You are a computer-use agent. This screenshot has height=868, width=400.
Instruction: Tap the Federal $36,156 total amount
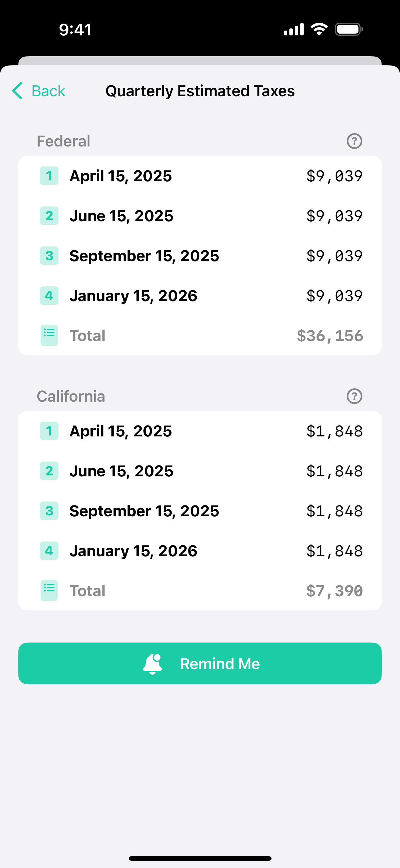tap(330, 336)
